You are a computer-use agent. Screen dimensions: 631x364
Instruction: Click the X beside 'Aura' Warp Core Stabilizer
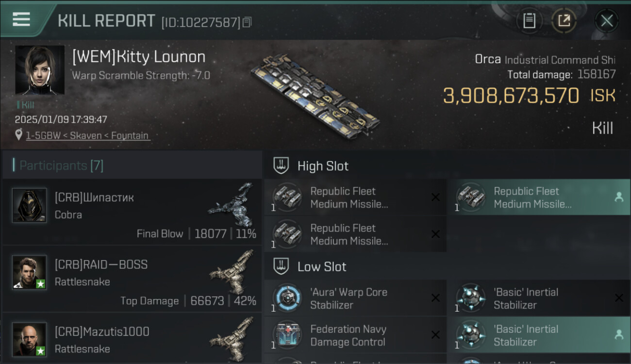435,298
